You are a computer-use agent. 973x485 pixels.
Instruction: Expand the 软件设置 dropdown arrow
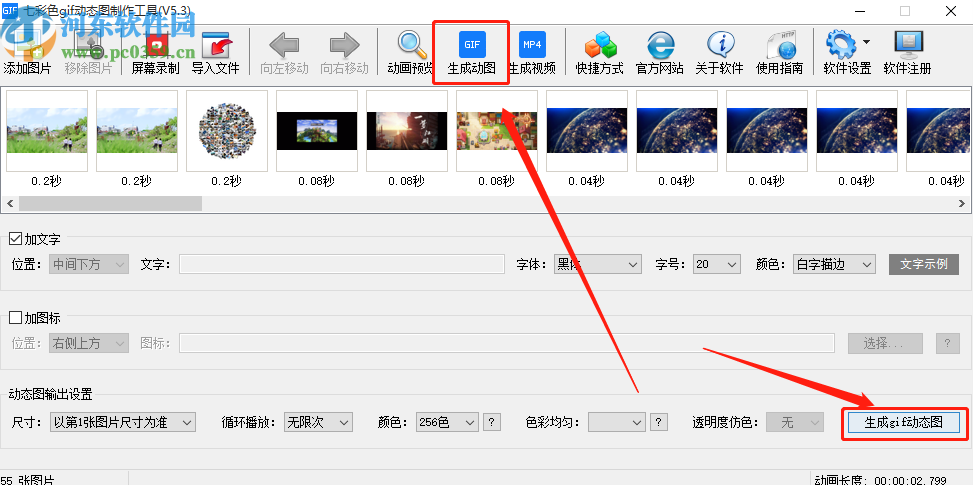click(x=866, y=42)
